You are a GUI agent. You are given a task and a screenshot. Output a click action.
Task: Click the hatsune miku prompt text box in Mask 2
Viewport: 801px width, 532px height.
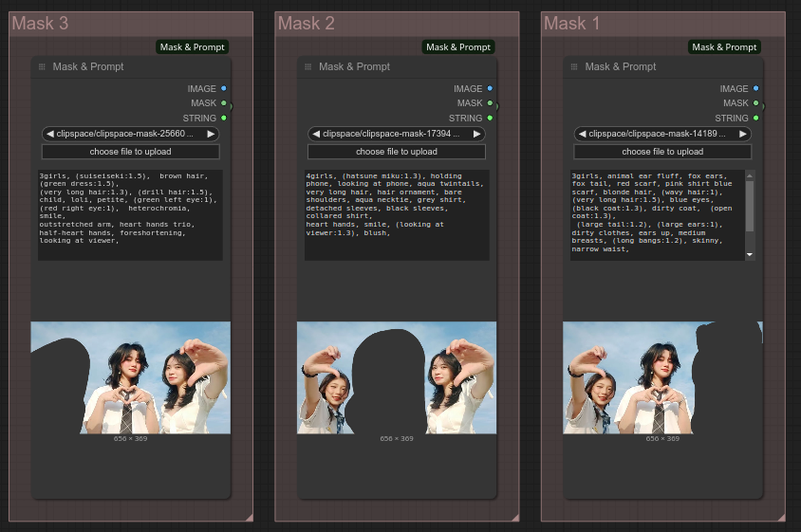click(397, 215)
